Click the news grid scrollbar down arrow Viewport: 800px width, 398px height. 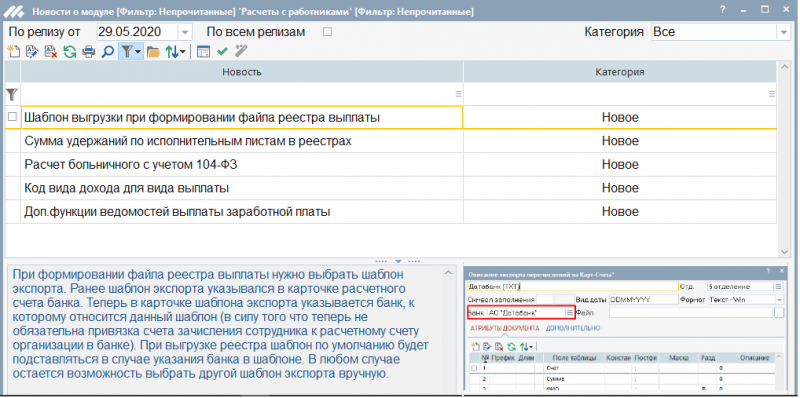tap(785, 252)
